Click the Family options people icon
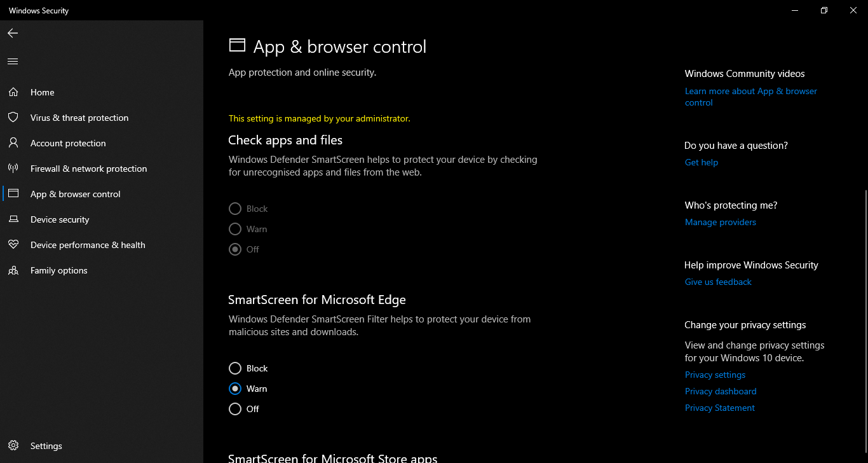868x463 pixels. click(x=13, y=270)
